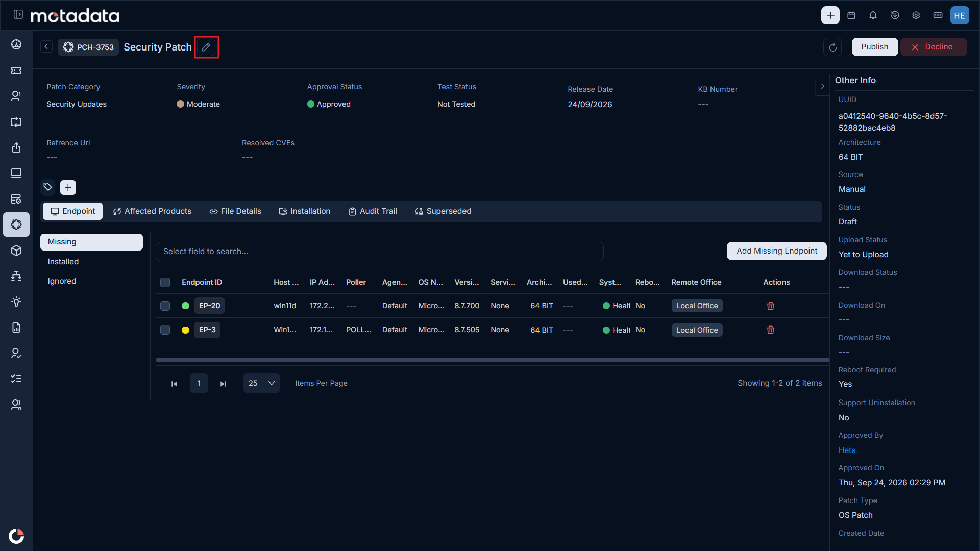Collapse the Other Info panel chevron
The width and height of the screenshot is (980, 551).
click(x=822, y=87)
